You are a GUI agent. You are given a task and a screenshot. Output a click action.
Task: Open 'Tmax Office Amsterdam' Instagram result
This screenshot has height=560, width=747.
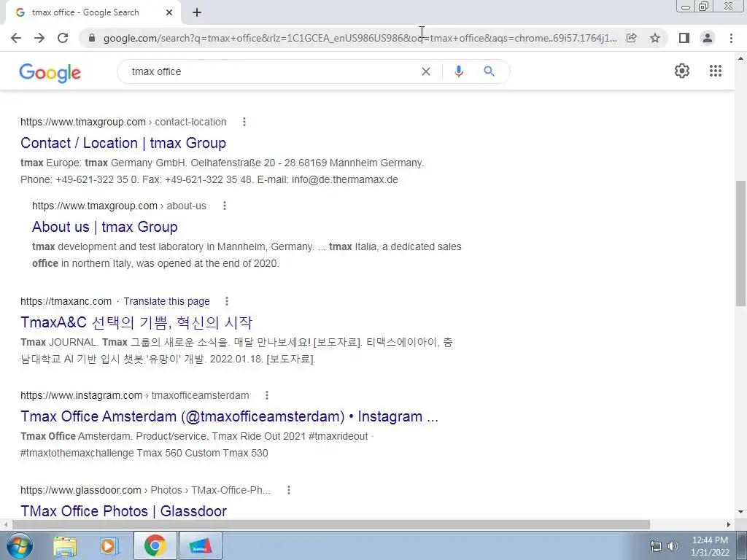tap(229, 416)
